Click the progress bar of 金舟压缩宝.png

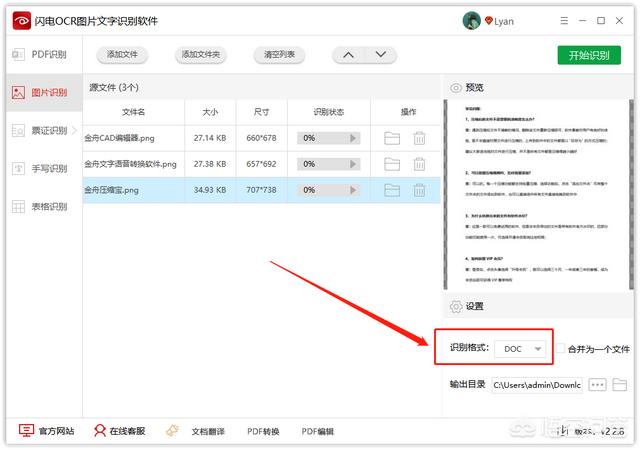[329, 190]
